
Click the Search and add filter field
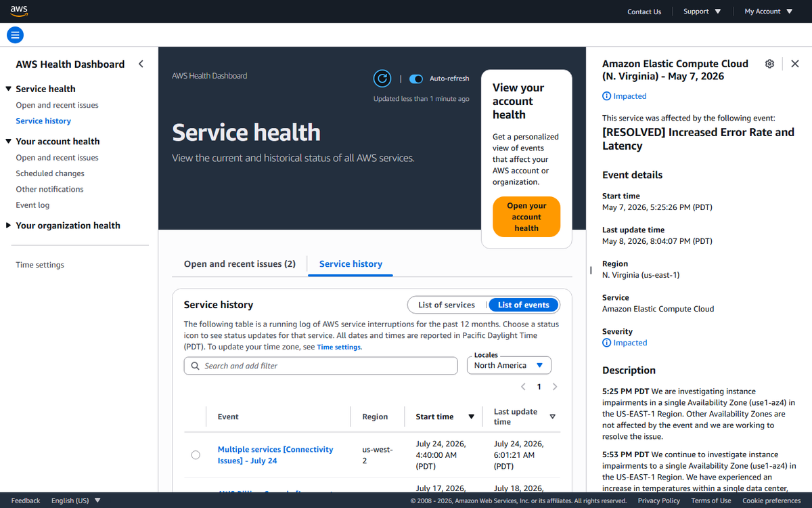coord(321,366)
